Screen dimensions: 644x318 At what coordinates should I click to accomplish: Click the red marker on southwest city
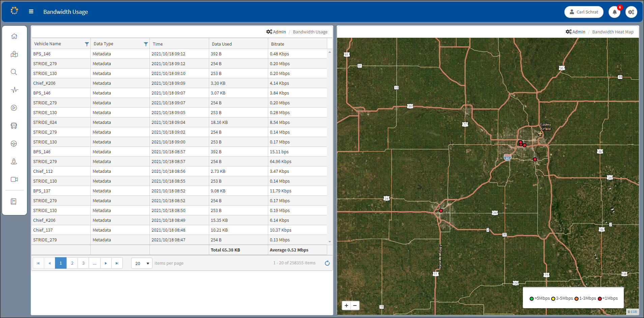(x=441, y=211)
